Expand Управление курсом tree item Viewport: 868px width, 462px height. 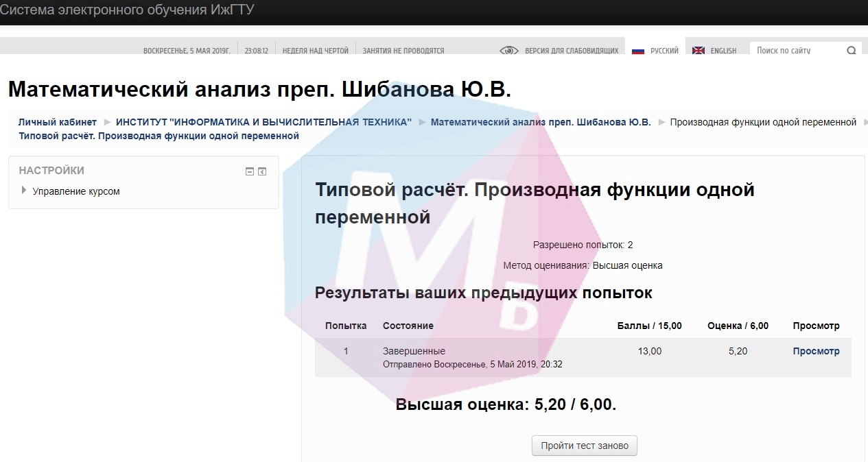pos(25,191)
